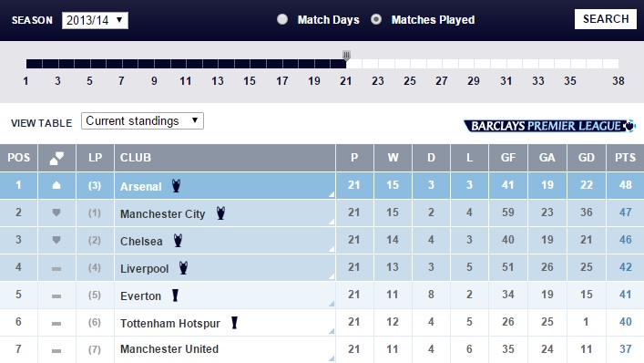Click the SEARCH button
644x363 pixels.
click(606, 19)
